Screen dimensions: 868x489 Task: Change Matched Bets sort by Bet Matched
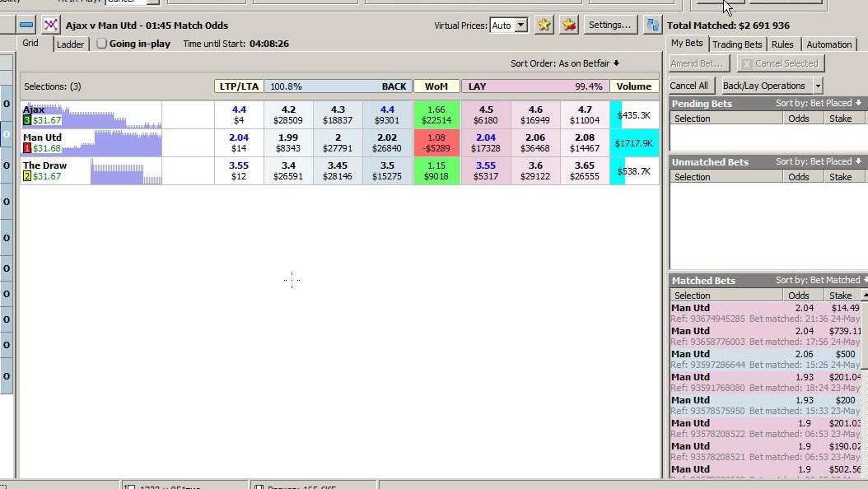coord(820,280)
